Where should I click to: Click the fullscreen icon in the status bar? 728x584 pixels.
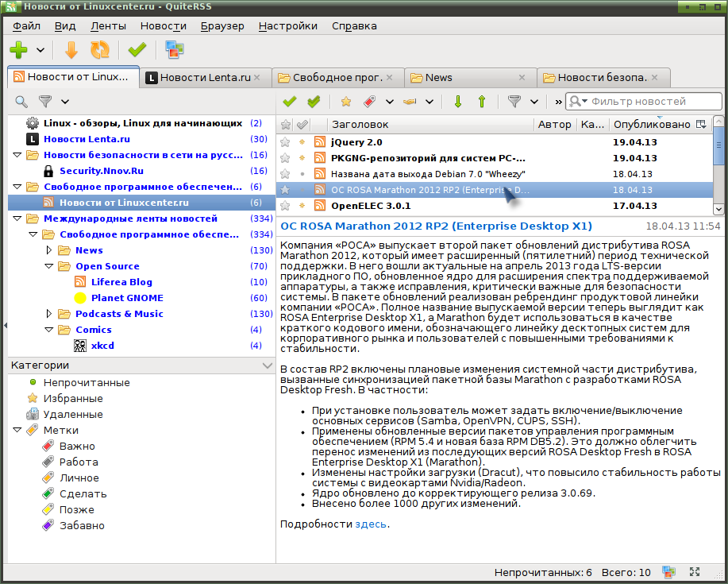coord(695,572)
